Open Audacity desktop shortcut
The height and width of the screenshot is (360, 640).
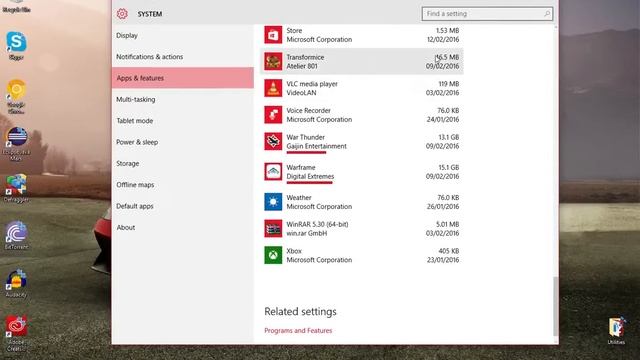point(16,283)
